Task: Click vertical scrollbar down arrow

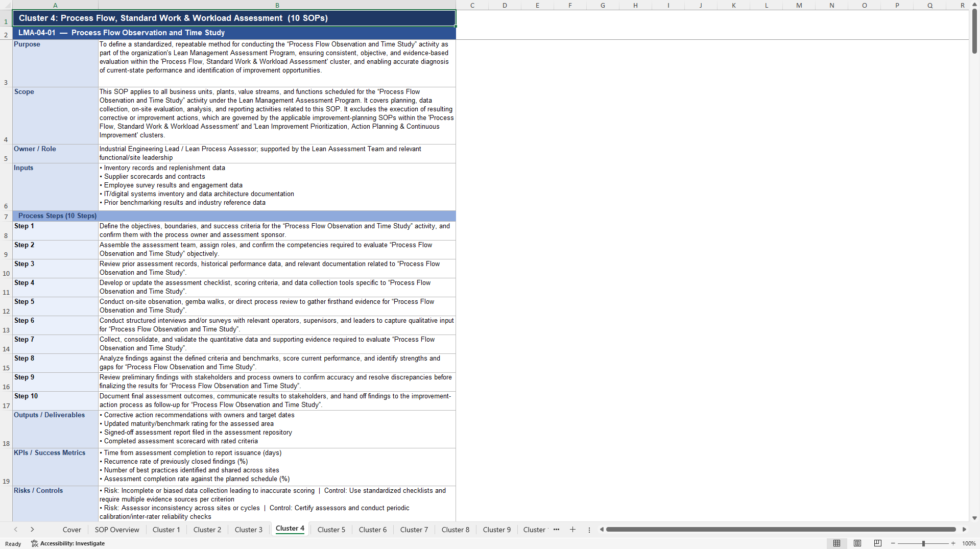Action: coord(974,518)
